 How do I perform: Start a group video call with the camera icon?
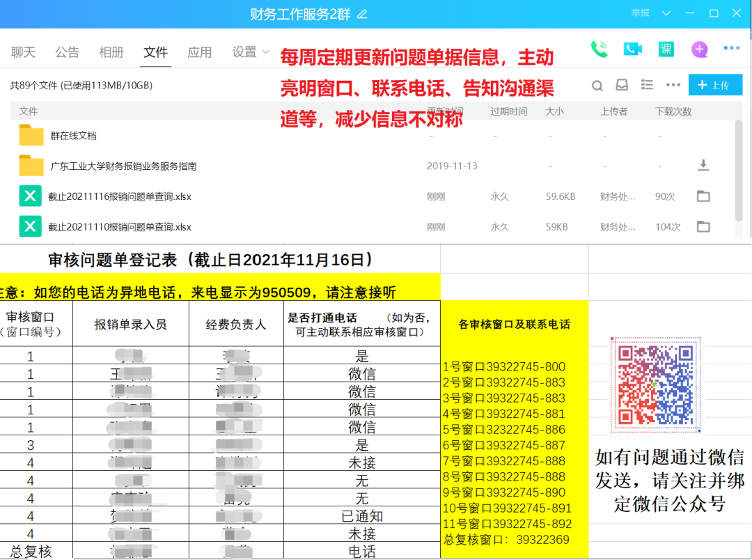(x=632, y=49)
